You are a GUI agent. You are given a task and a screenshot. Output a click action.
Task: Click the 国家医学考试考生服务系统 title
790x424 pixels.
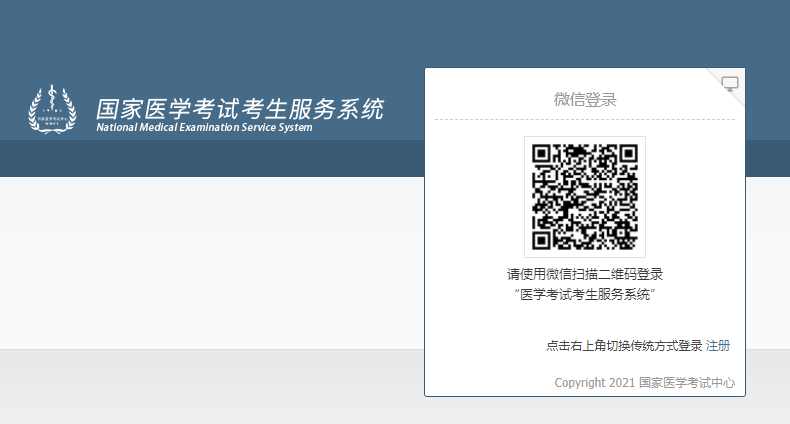(x=239, y=108)
